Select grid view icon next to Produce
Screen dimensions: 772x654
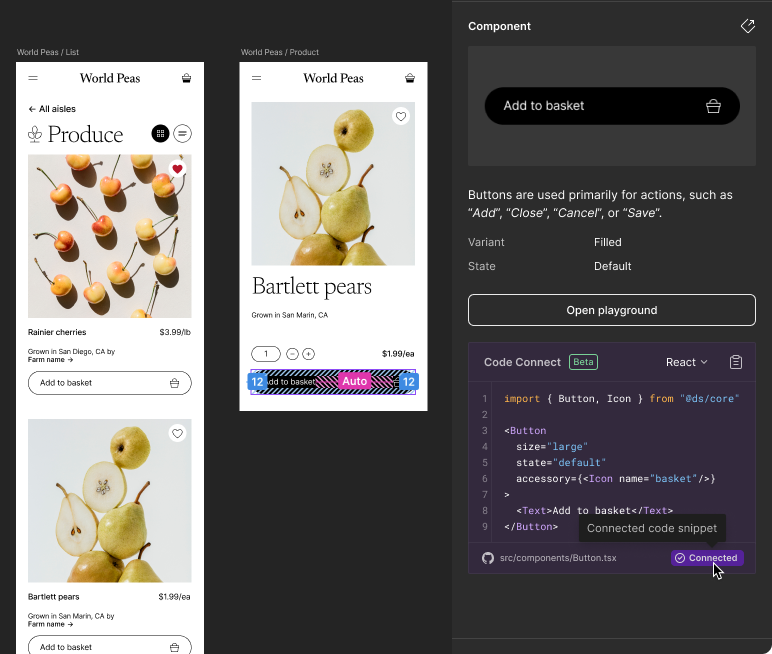(160, 133)
